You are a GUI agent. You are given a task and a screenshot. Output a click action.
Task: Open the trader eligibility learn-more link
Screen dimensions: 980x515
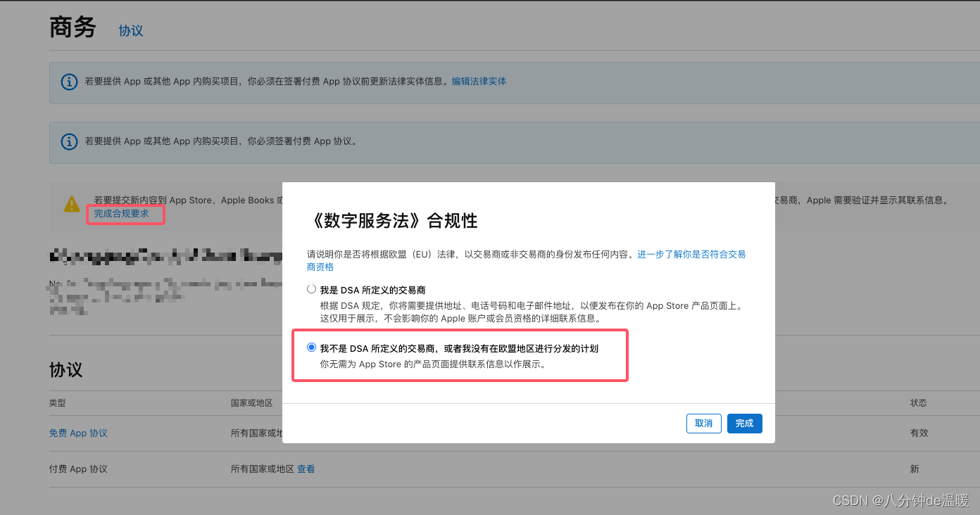pos(526,260)
